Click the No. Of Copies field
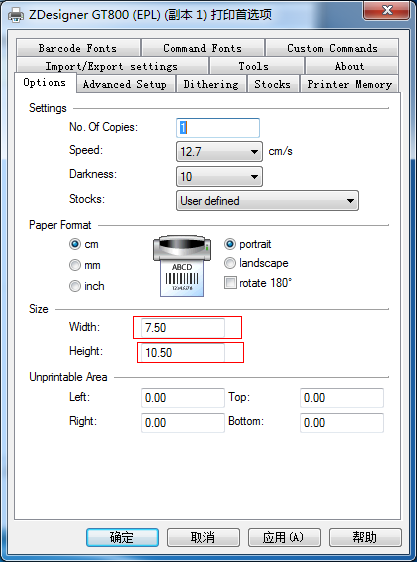 click(x=218, y=128)
